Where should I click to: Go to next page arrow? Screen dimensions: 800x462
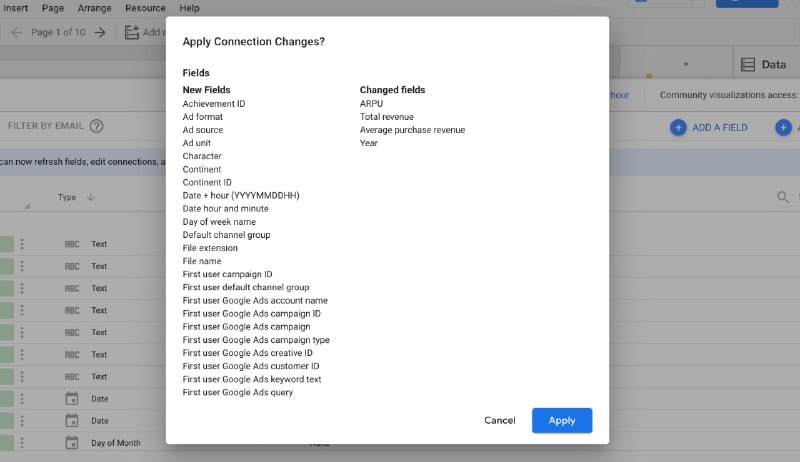100,33
